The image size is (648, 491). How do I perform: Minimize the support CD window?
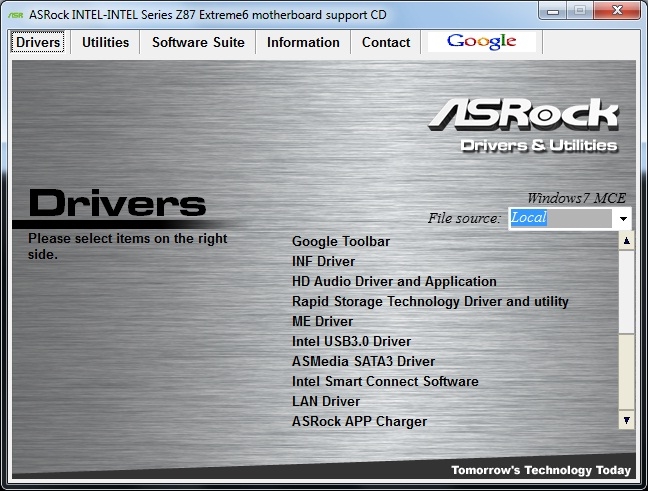point(553,11)
